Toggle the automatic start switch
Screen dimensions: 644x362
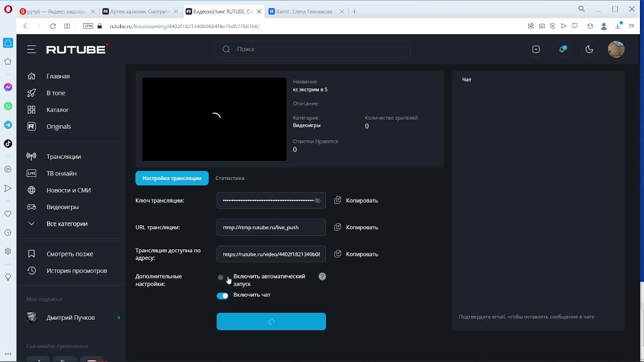click(x=222, y=277)
